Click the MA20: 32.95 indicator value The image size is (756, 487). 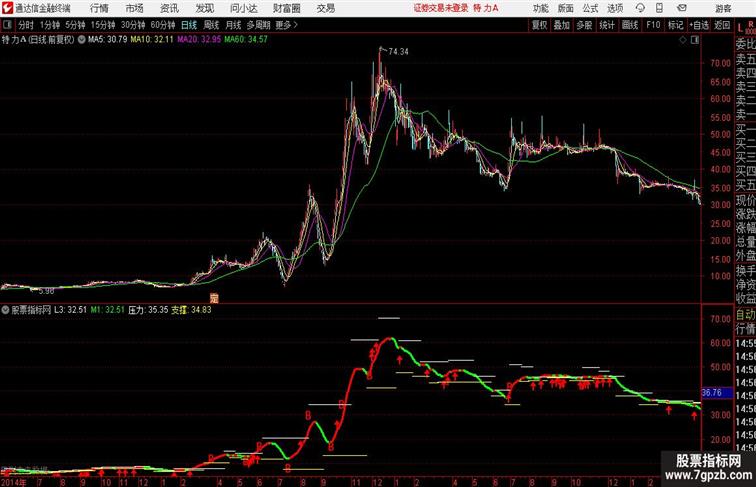(x=199, y=40)
